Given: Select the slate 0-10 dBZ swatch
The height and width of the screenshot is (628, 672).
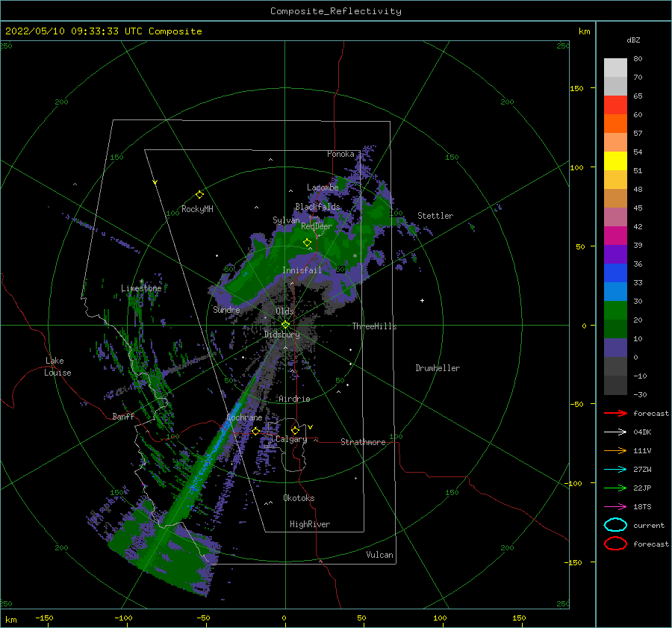Looking at the screenshot, I should pos(615,348).
